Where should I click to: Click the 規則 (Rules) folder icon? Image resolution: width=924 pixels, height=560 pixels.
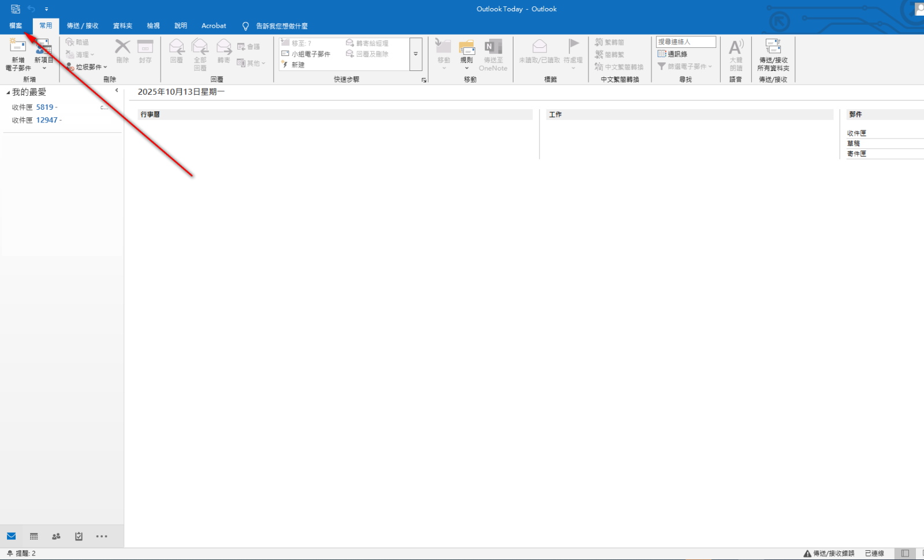(467, 48)
